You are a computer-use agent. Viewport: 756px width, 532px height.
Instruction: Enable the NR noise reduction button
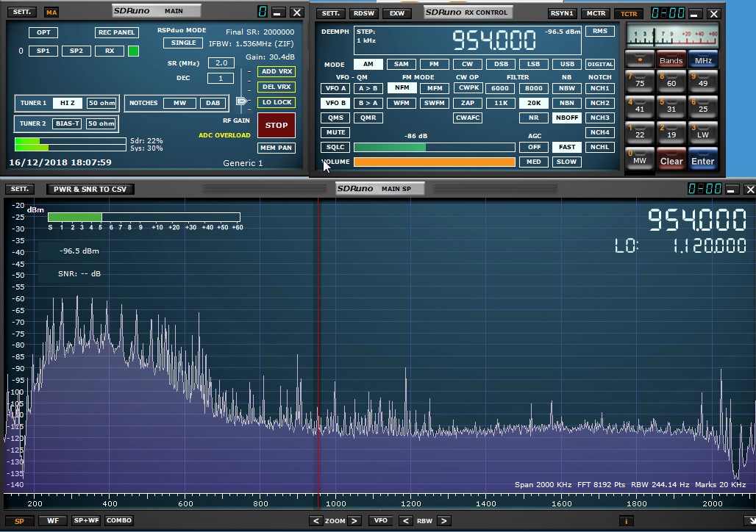pos(534,118)
